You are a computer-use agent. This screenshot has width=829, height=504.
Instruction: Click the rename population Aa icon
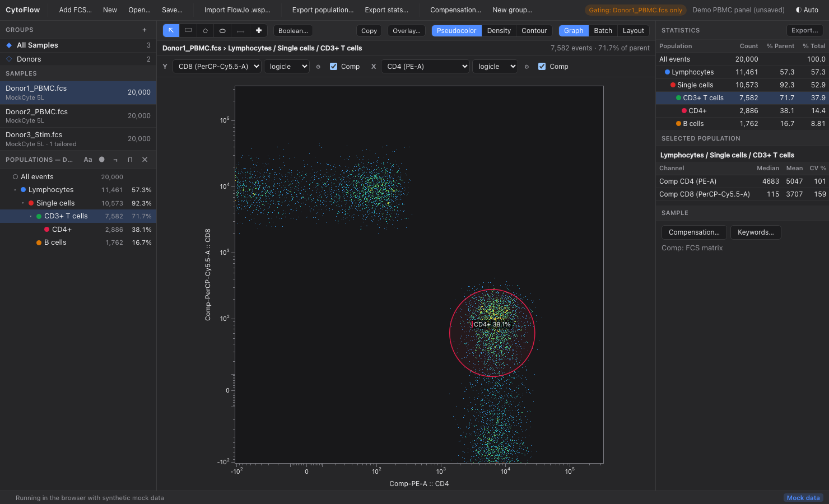[88, 160]
